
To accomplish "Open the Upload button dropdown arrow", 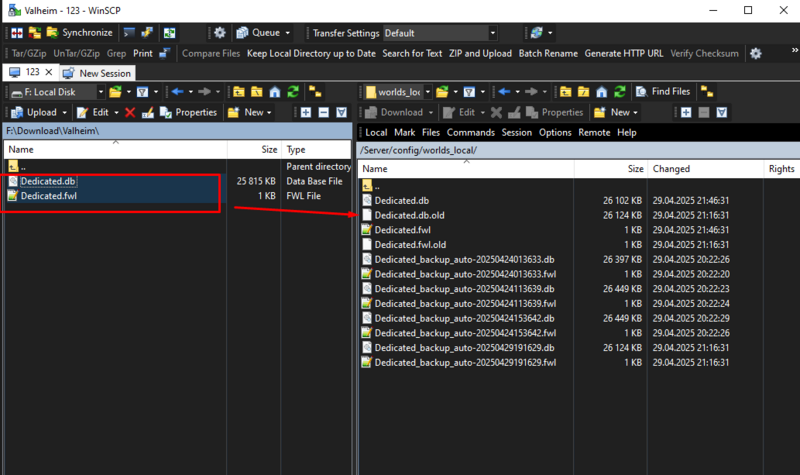I will [64, 113].
